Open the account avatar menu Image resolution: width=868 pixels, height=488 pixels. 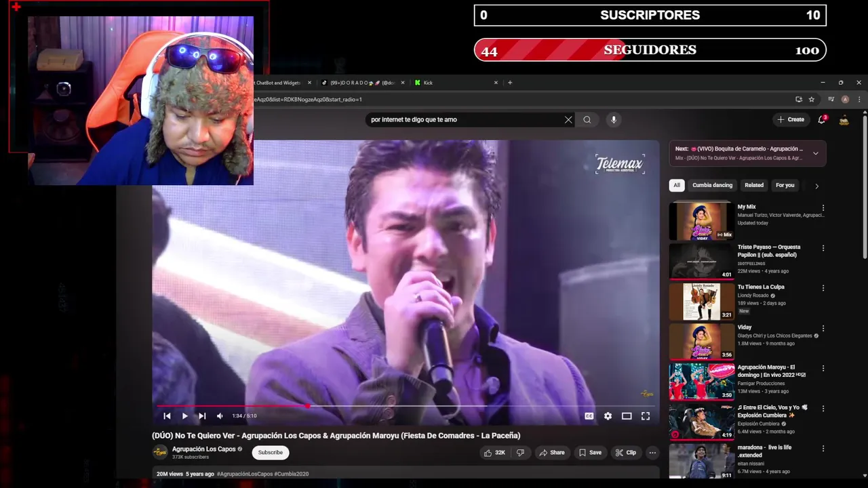click(x=844, y=120)
